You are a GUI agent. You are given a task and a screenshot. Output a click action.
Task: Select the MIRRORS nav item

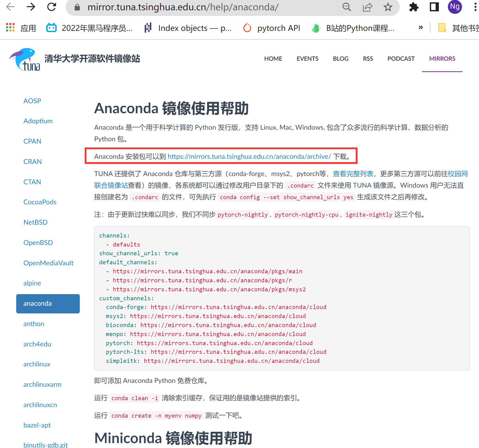tap(442, 59)
